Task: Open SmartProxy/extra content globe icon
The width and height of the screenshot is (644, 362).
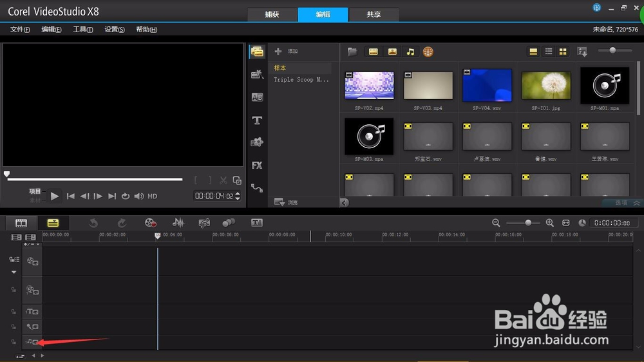Action: [428, 52]
